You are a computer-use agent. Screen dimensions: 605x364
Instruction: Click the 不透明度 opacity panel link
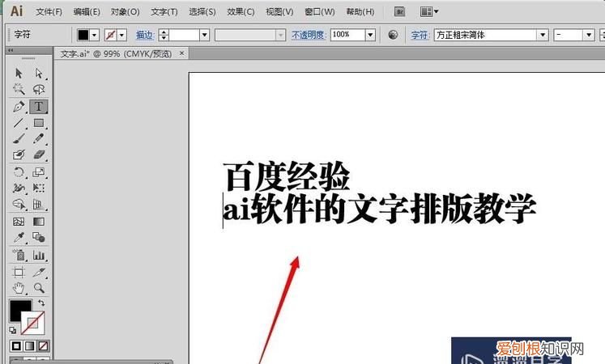coord(309,35)
